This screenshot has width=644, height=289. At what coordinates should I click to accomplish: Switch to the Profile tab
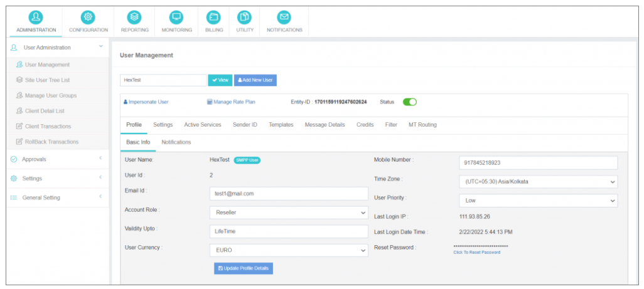[x=134, y=125]
